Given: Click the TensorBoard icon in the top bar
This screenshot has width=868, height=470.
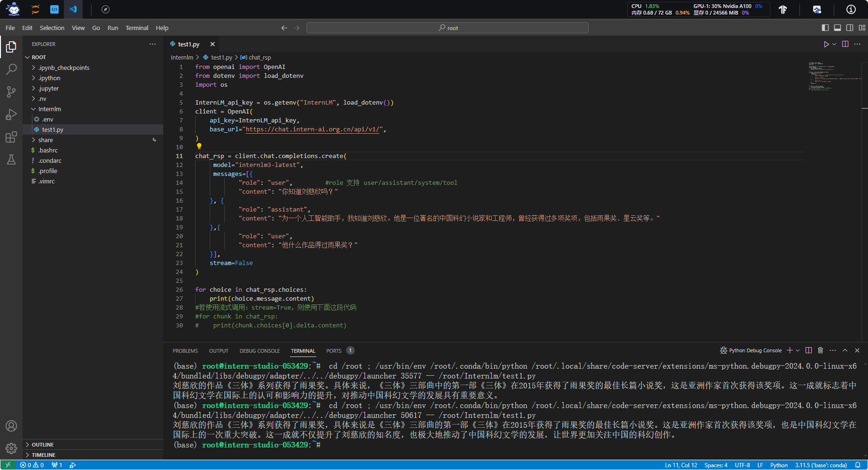Looking at the screenshot, I should tap(783, 9).
